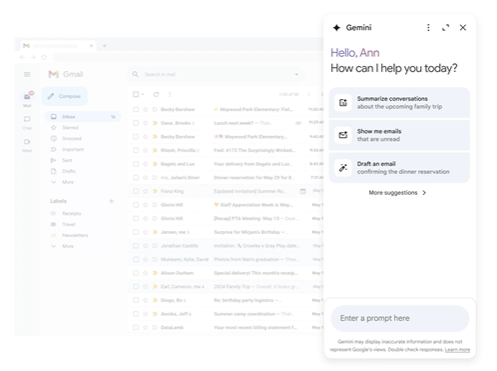Open a new browser tab with the plus
497x371 pixels.
tap(104, 46)
